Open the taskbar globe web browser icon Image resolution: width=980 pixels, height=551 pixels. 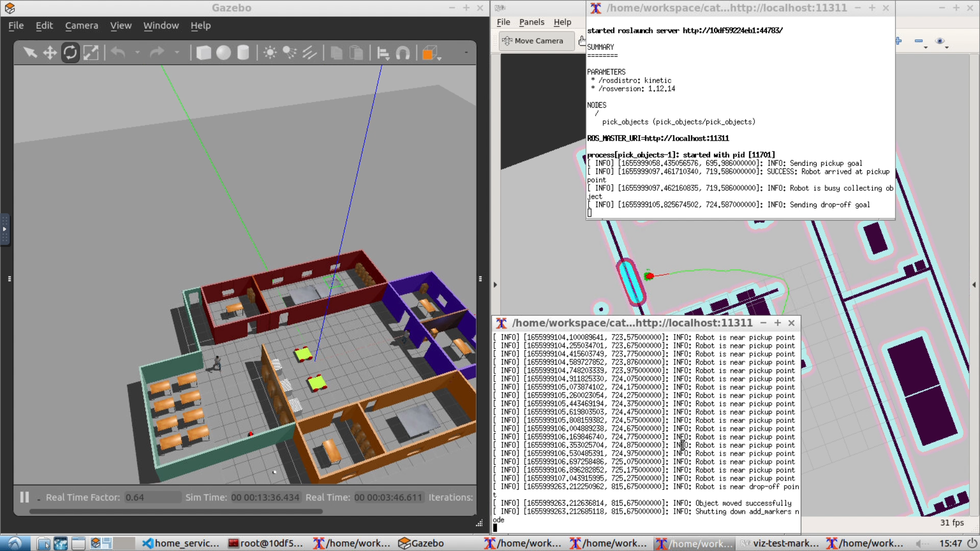tap(61, 543)
